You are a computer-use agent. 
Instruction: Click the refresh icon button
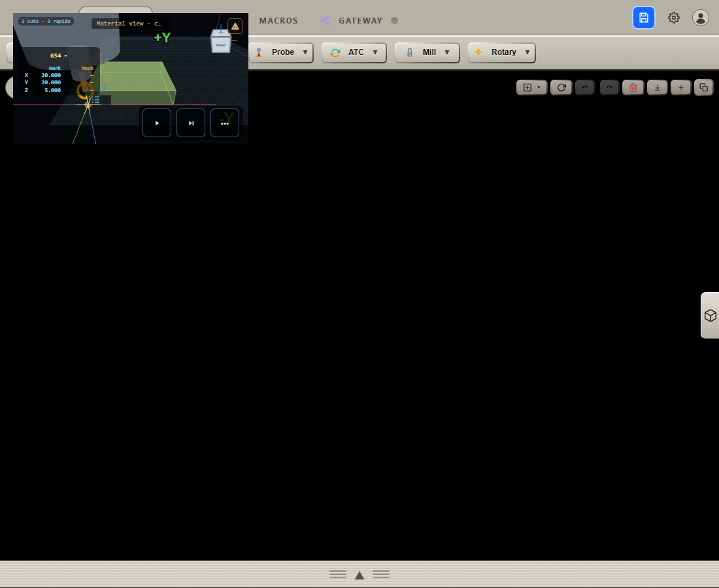561,88
